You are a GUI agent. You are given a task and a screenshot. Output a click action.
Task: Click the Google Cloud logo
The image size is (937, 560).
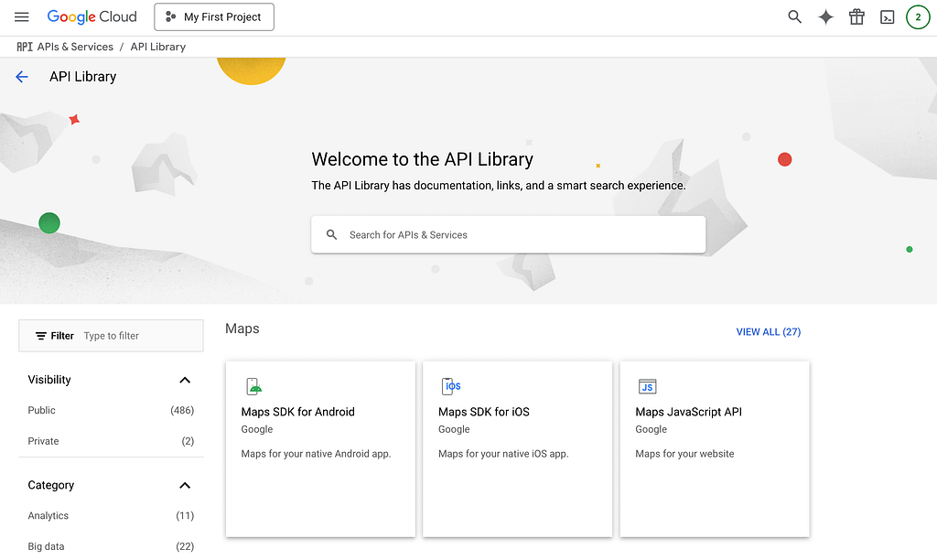point(92,16)
